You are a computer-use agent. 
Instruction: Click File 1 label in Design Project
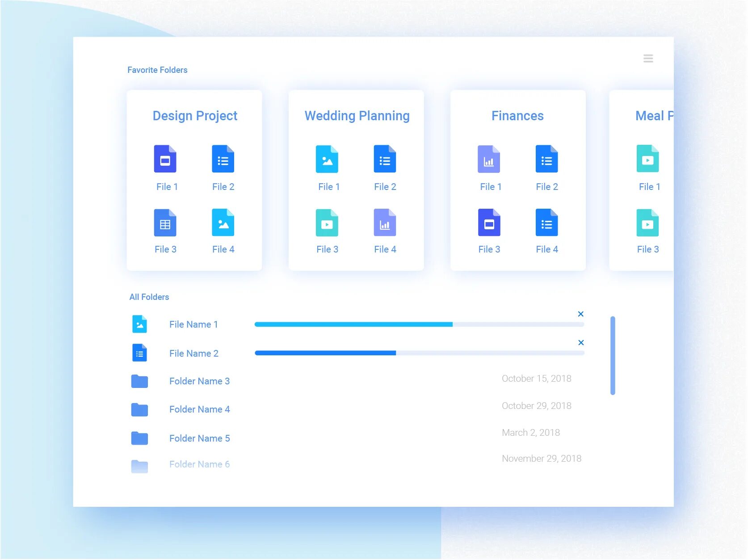pyautogui.click(x=167, y=187)
